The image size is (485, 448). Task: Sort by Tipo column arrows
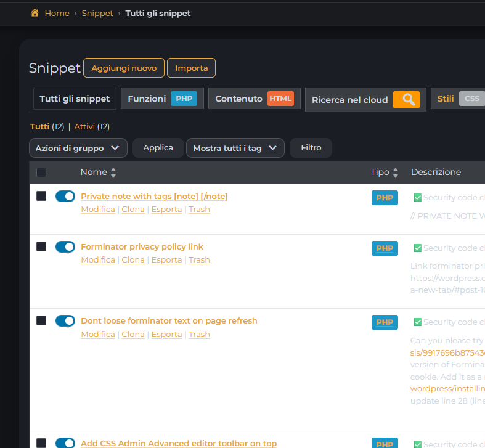click(x=395, y=173)
